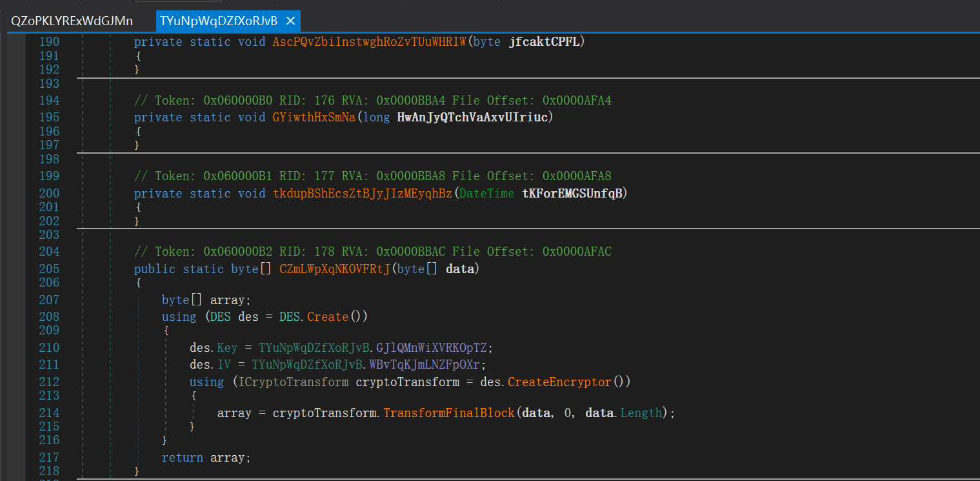980x481 pixels.
Task: Select the CZmLWpXqNKOVFRtJ method name
Action: point(334,269)
